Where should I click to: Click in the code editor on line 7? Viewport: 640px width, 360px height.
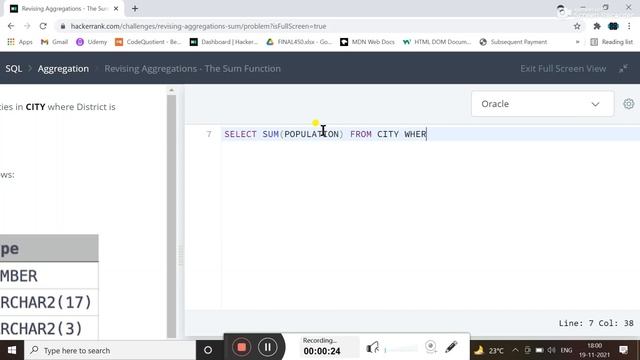coord(431,134)
